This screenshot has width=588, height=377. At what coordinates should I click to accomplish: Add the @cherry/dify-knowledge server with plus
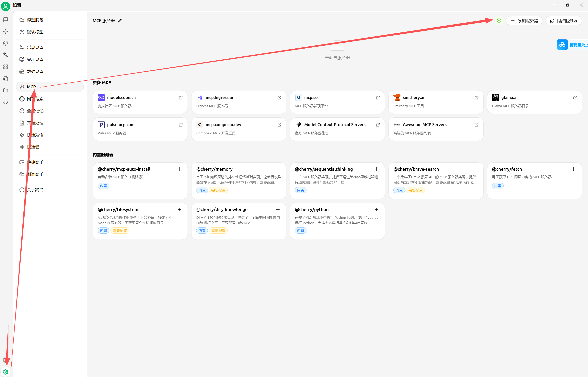coord(278,210)
